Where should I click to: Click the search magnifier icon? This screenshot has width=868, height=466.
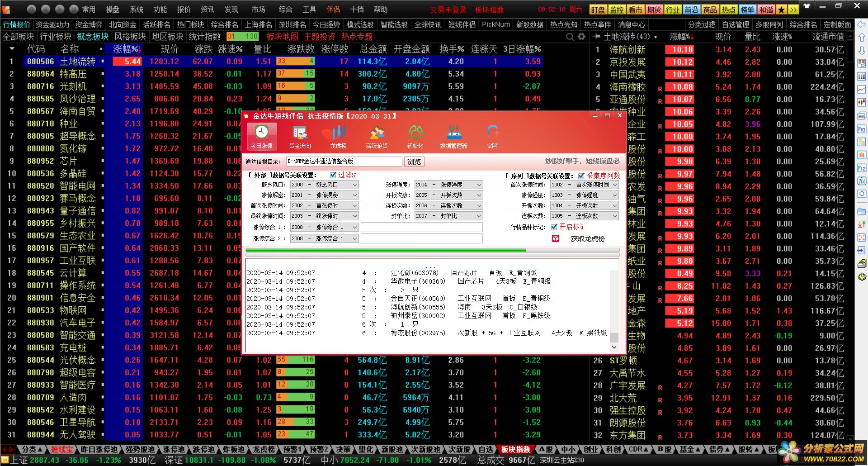570,37
